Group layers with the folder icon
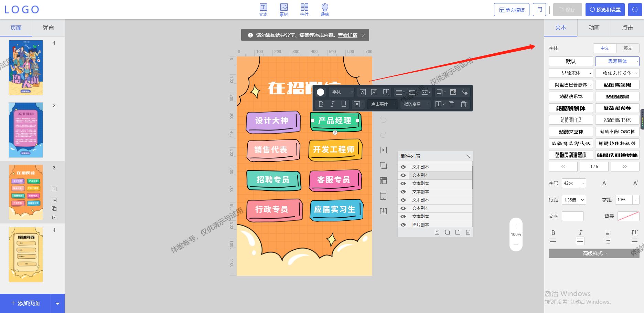 [x=458, y=232]
